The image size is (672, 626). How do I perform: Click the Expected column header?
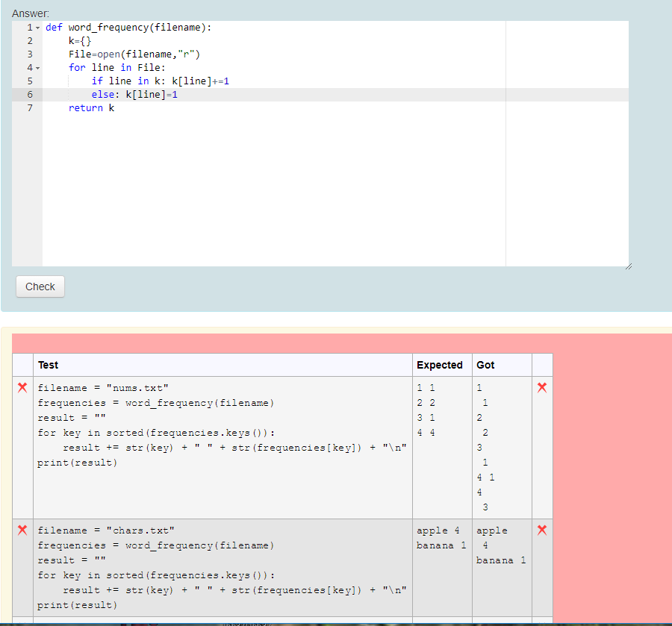pyautogui.click(x=439, y=365)
